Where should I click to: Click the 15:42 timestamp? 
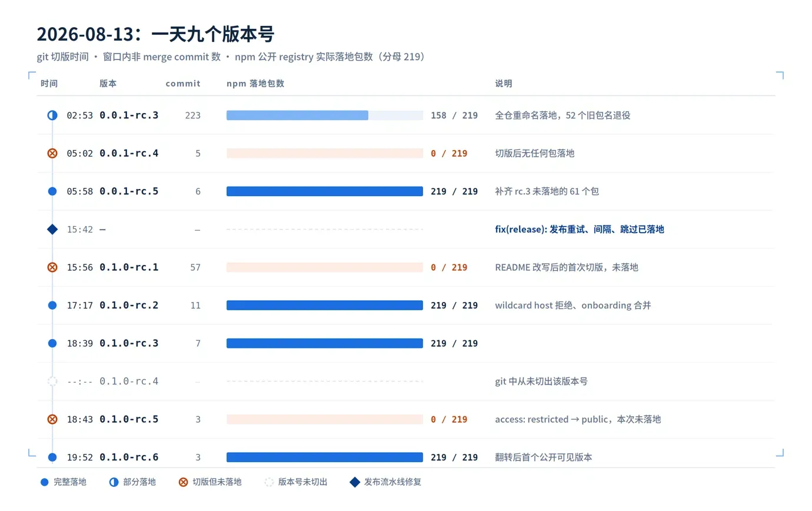pyautogui.click(x=80, y=229)
